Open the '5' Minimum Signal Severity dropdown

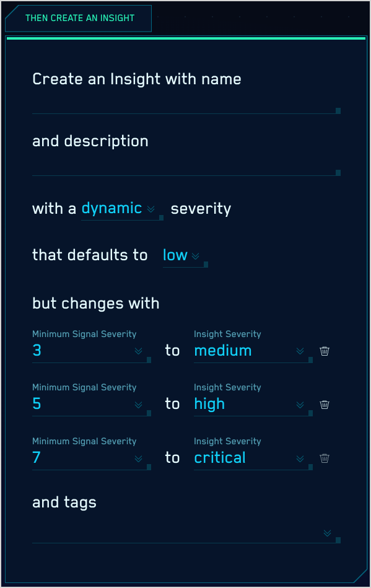pos(137,405)
